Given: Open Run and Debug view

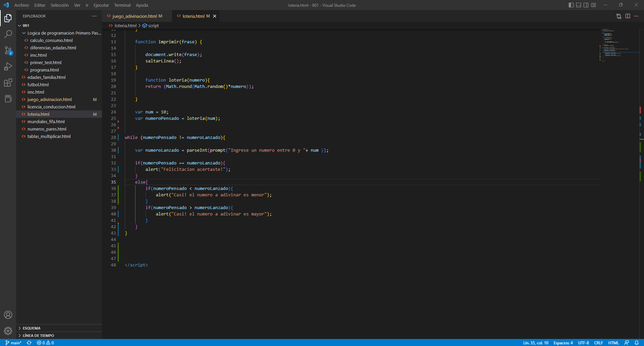Looking at the screenshot, I should [8, 66].
